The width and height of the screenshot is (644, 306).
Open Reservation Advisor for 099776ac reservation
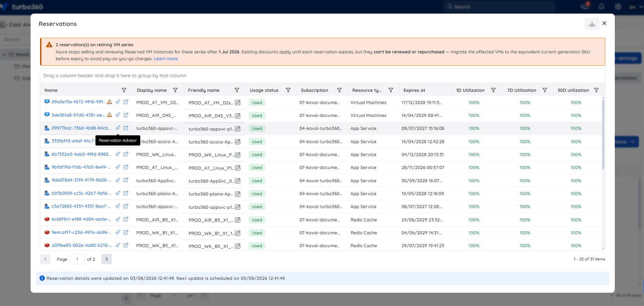pos(118,128)
